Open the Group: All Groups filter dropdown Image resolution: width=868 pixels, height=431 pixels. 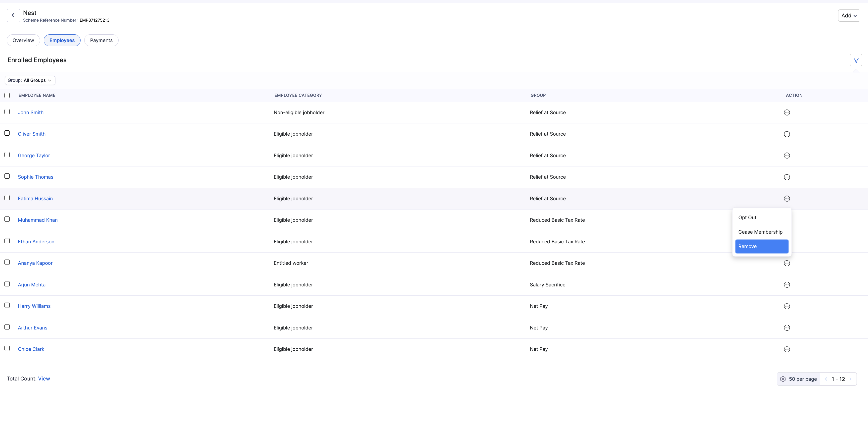tap(30, 80)
